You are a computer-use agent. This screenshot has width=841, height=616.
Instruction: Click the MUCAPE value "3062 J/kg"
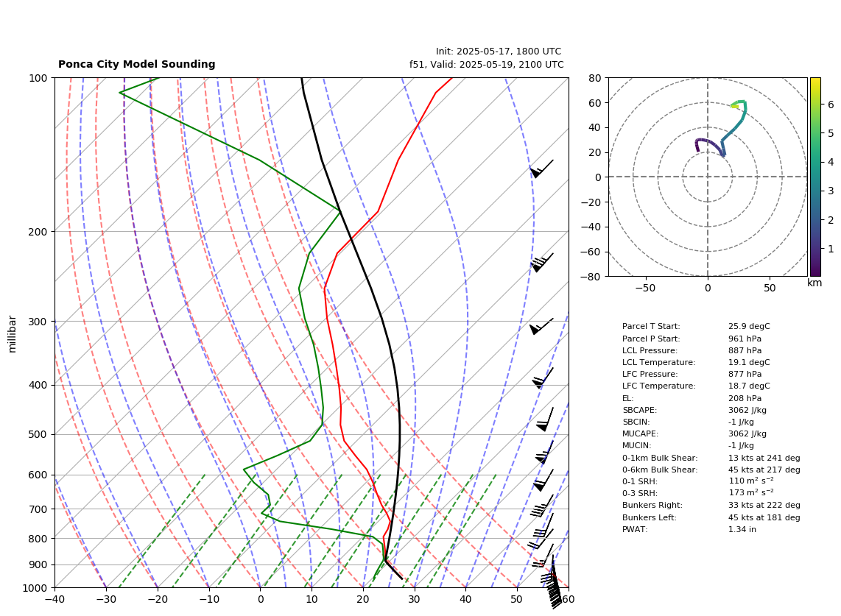click(x=747, y=433)
